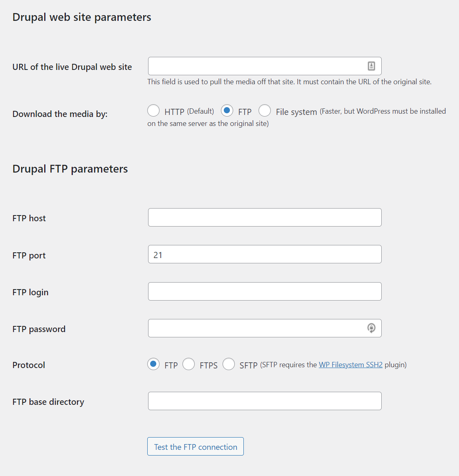This screenshot has width=459, height=476.
Task: Click the Drupal FTP parameters heading
Action: pyautogui.click(x=70, y=168)
